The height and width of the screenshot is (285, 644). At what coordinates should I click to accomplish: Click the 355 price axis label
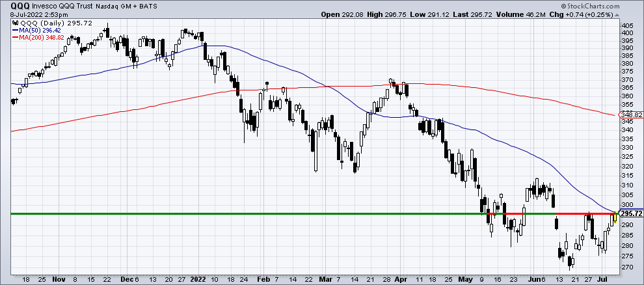coord(626,104)
